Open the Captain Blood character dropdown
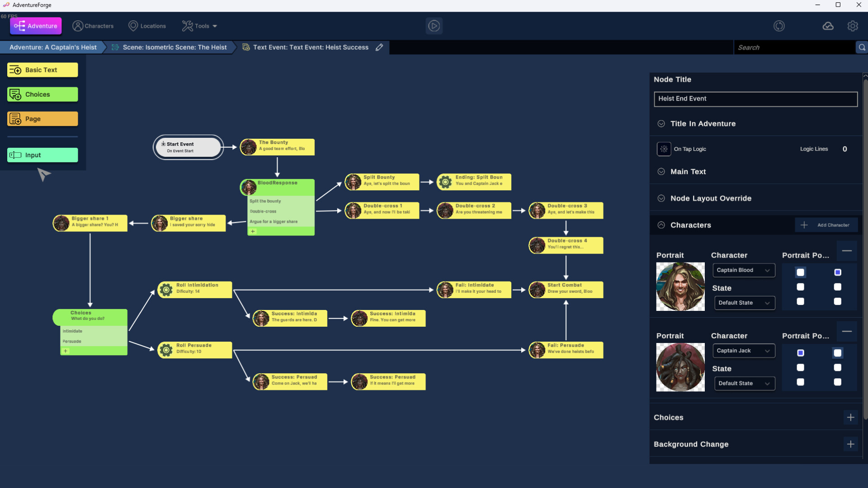The height and width of the screenshot is (488, 868). click(744, 270)
